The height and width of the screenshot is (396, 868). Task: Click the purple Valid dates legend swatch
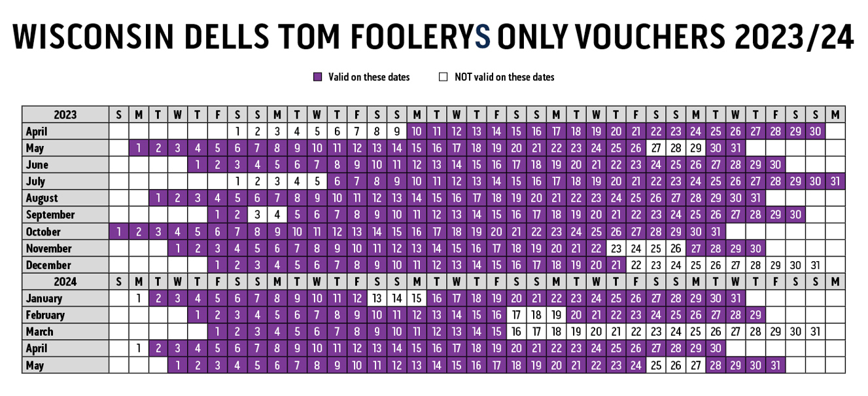pos(317,77)
